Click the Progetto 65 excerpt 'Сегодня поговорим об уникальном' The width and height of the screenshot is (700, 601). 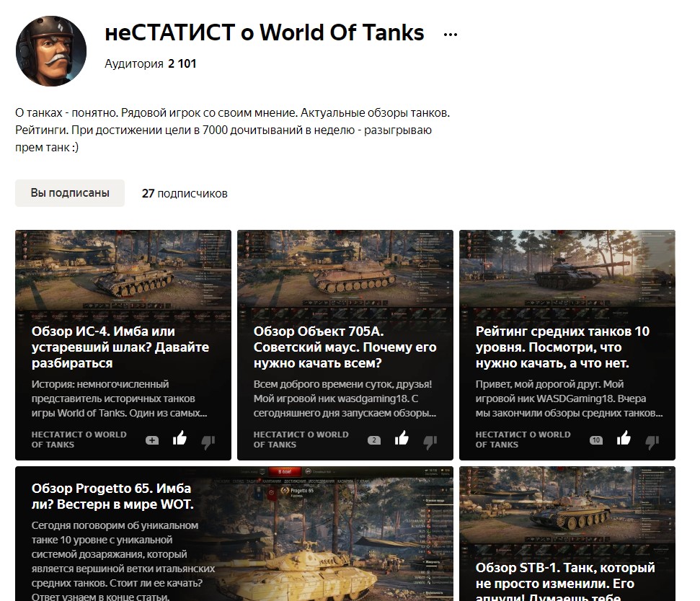click(123, 560)
